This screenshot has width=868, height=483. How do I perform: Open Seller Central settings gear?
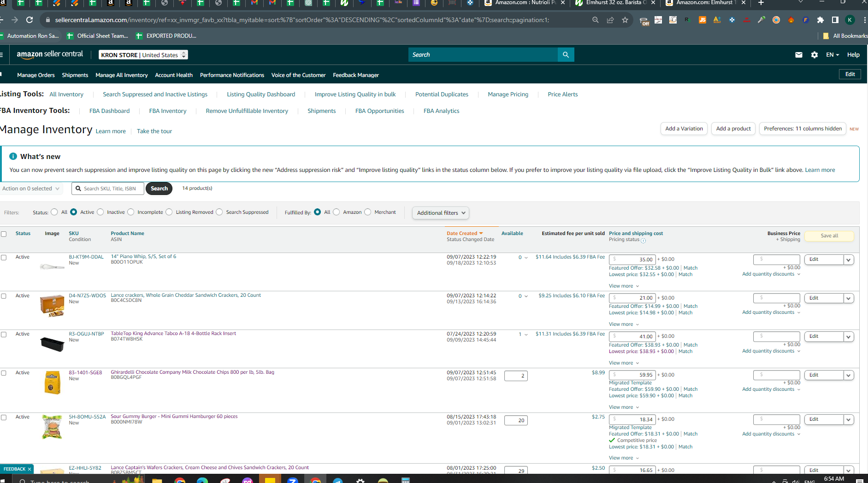(815, 55)
